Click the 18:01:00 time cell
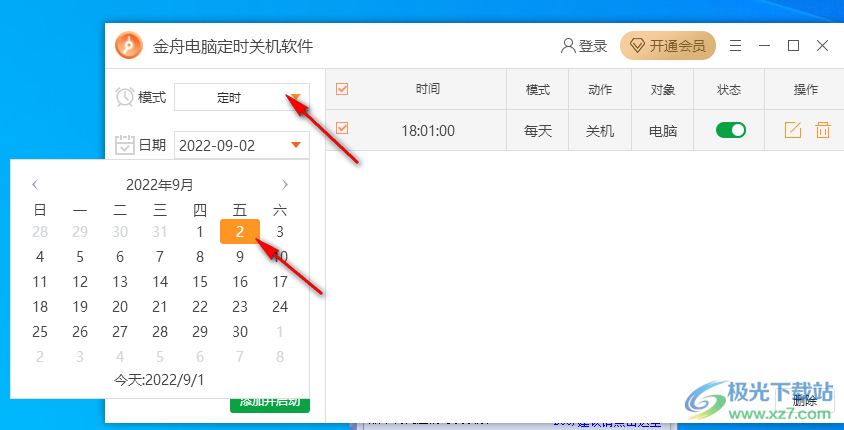Viewport: 844px width, 430px height. [x=428, y=130]
